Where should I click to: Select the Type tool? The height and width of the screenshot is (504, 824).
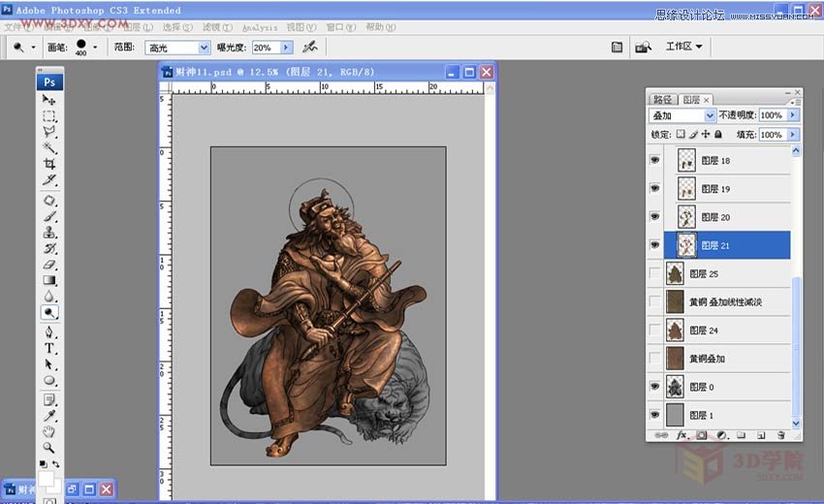pyautogui.click(x=48, y=348)
